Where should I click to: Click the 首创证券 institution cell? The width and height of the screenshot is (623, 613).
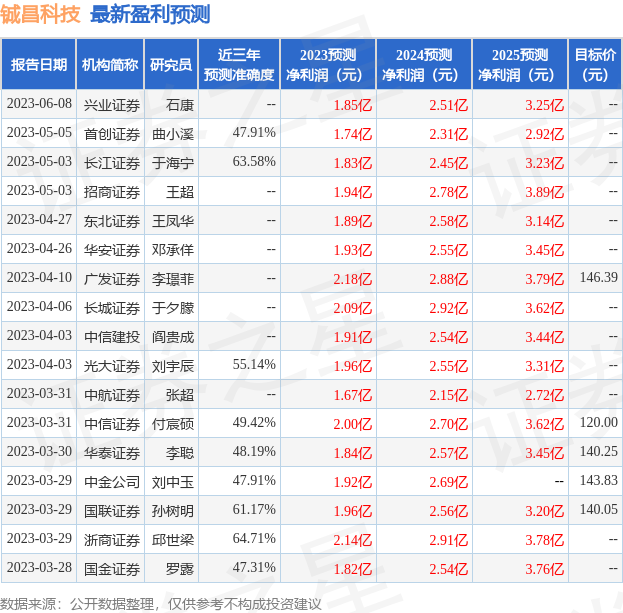112,134
